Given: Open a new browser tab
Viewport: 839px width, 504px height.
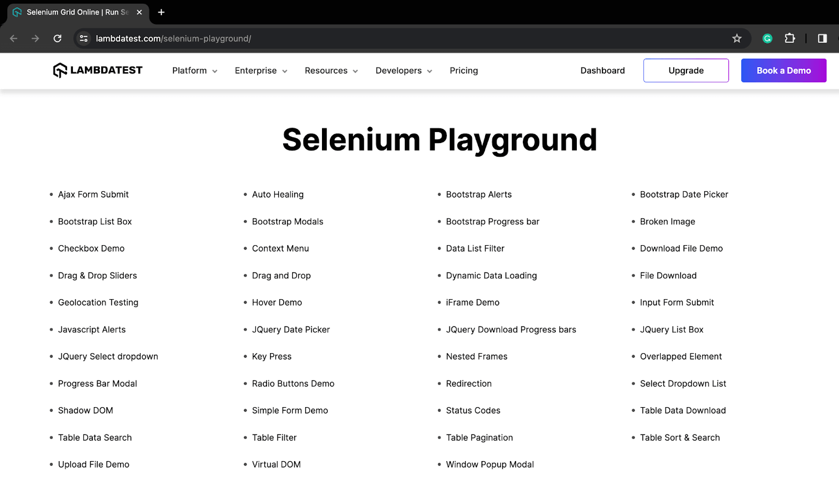Looking at the screenshot, I should coord(162,12).
